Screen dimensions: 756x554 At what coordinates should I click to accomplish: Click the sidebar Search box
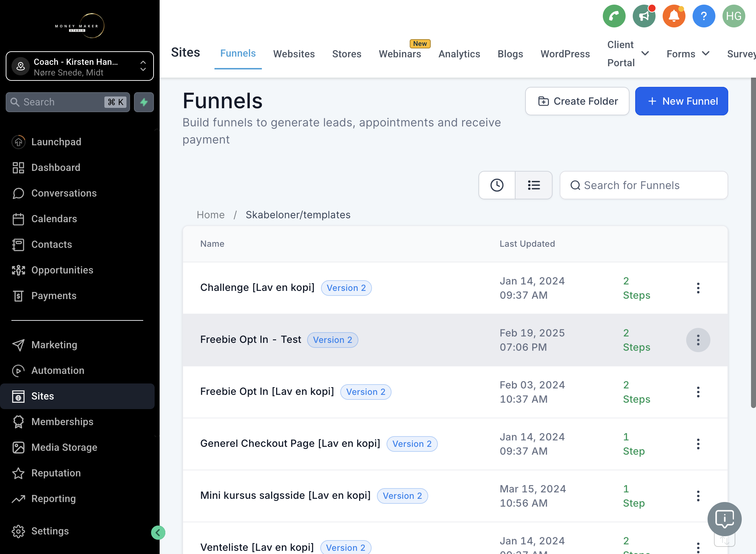point(68,102)
